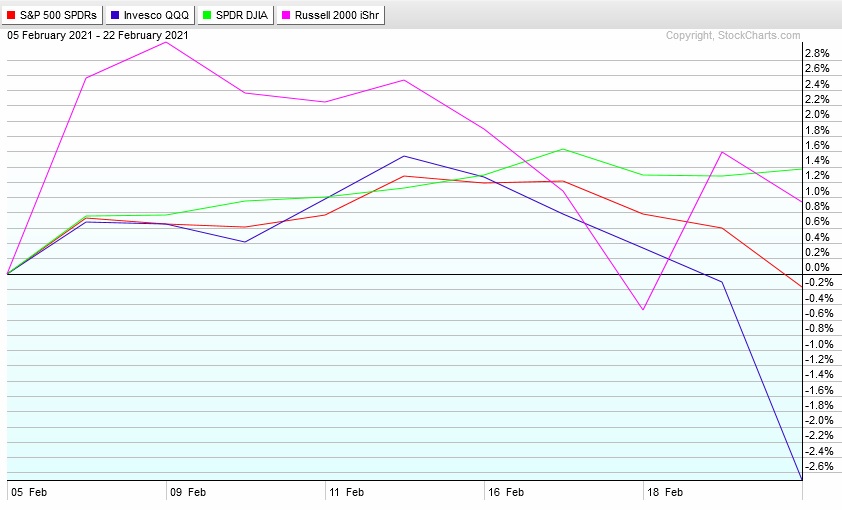Click the 16 Feb axis label

click(x=506, y=492)
